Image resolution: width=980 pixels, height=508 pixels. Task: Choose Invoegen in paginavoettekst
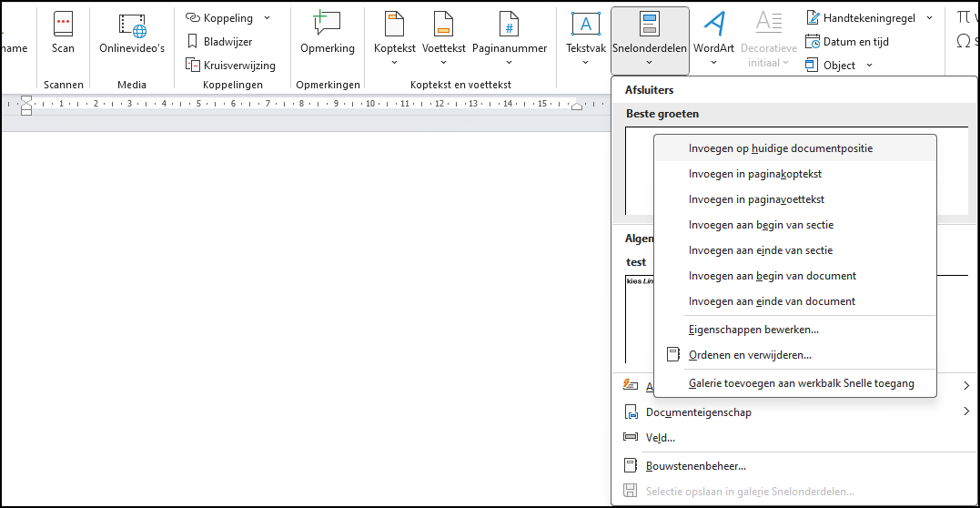click(795, 199)
